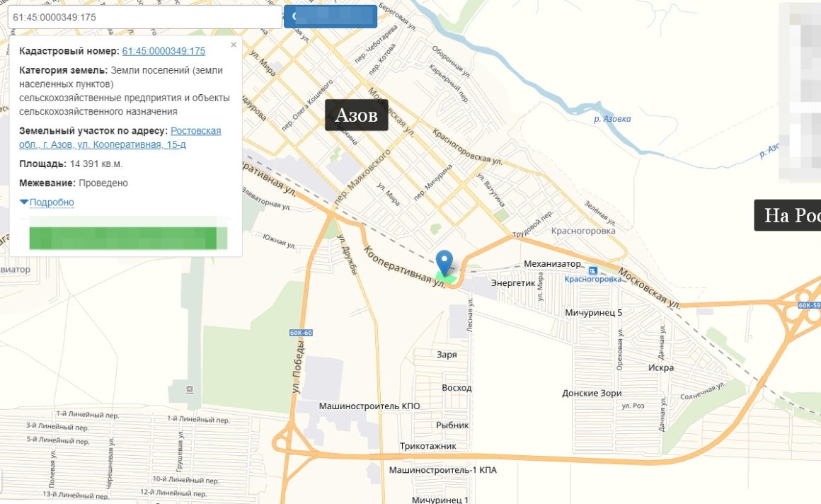Click the 60К-60 road shield
Image resolution: width=821 pixels, height=504 pixels.
(x=301, y=333)
